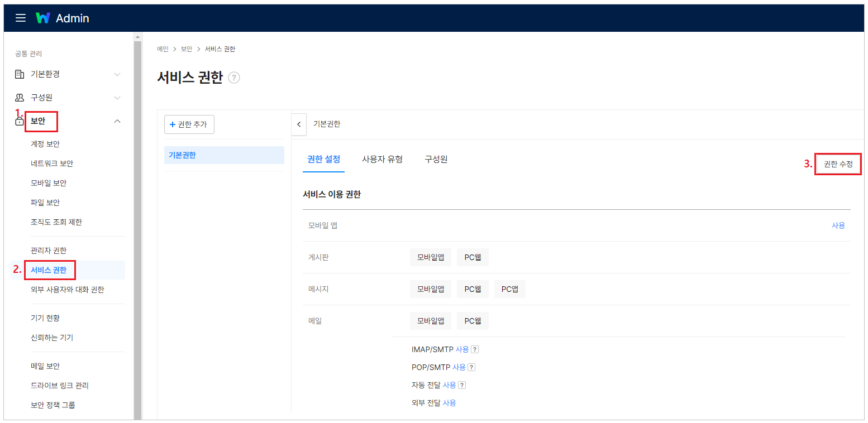868x423 pixels.
Task: Click the W Admin logo
Action: (63, 18)
